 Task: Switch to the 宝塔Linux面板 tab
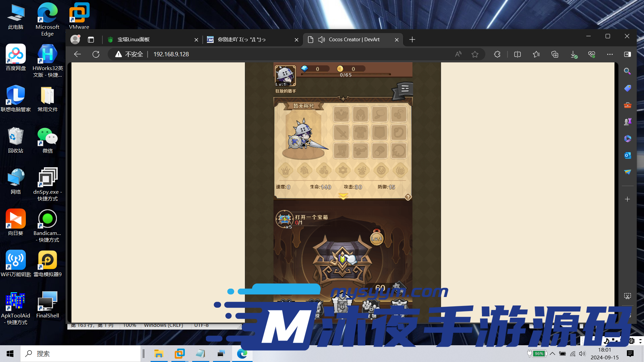pos(133,40)
